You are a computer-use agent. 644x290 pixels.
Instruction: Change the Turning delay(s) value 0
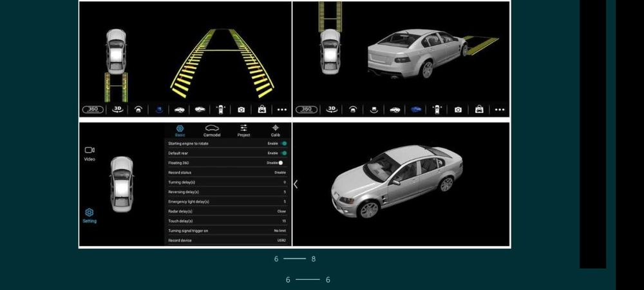coord(285,182)
